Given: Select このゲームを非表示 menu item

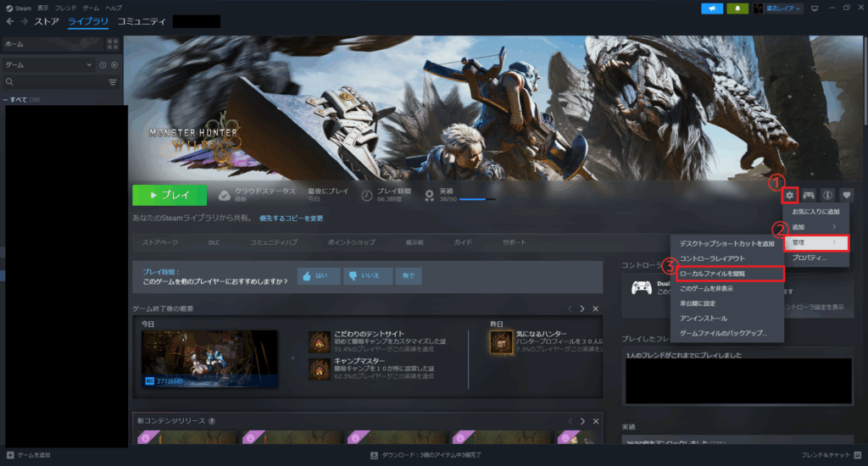Looking at the screenshot, I should coord(726,288).
